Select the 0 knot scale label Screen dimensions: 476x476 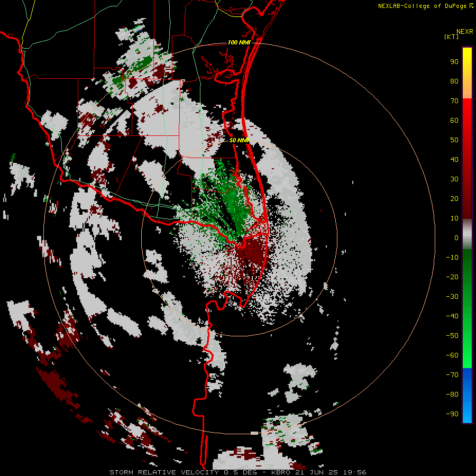pos(456,238)
